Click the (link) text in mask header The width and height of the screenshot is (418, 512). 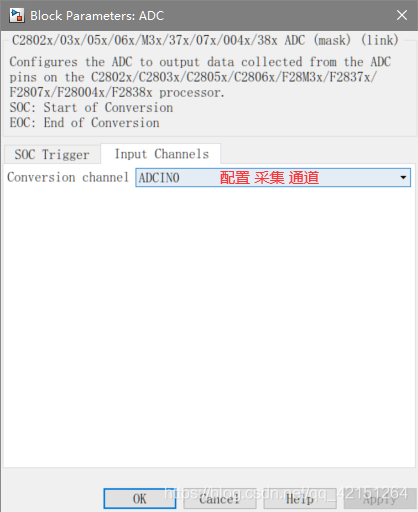(x=380, y=40)
